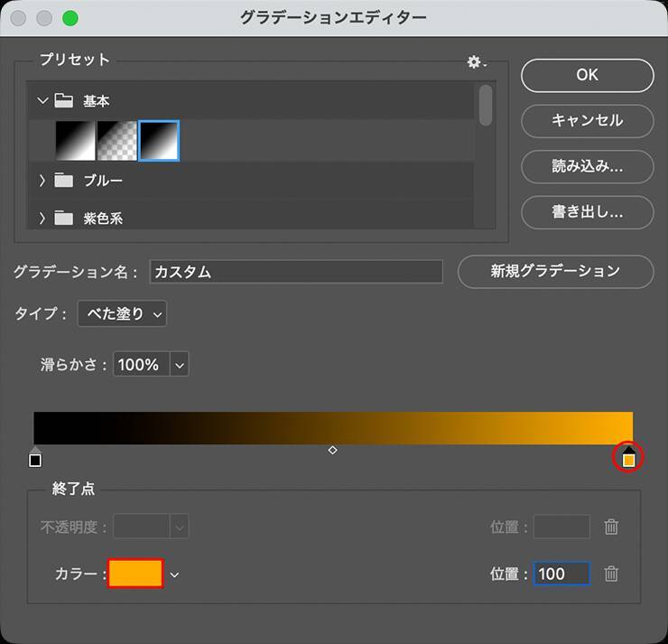
Task: Click the disabled opacity 位置 field
Action: click(561, 527)
